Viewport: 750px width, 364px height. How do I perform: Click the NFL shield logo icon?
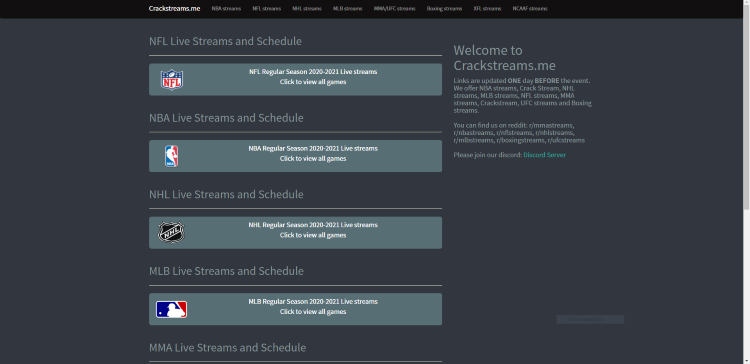[x=172, y=80]
